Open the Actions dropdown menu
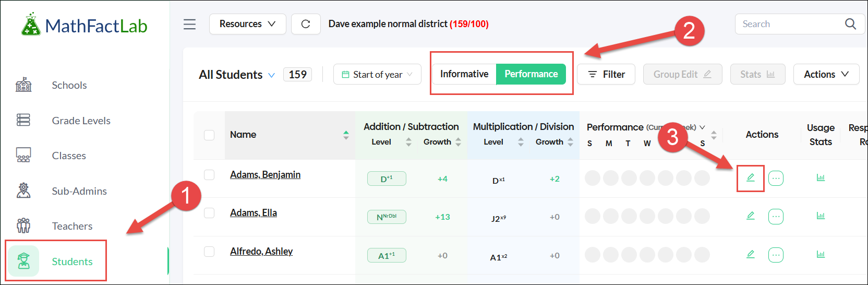This screenshot has width=868, height=285. tap(826, 75)
